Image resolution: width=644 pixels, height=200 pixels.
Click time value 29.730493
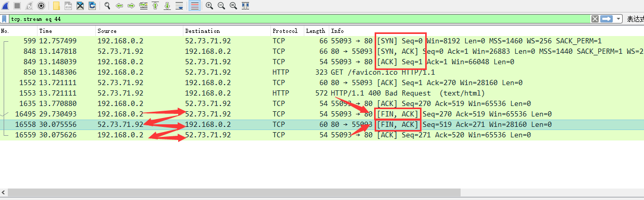(x=58, y=114)
